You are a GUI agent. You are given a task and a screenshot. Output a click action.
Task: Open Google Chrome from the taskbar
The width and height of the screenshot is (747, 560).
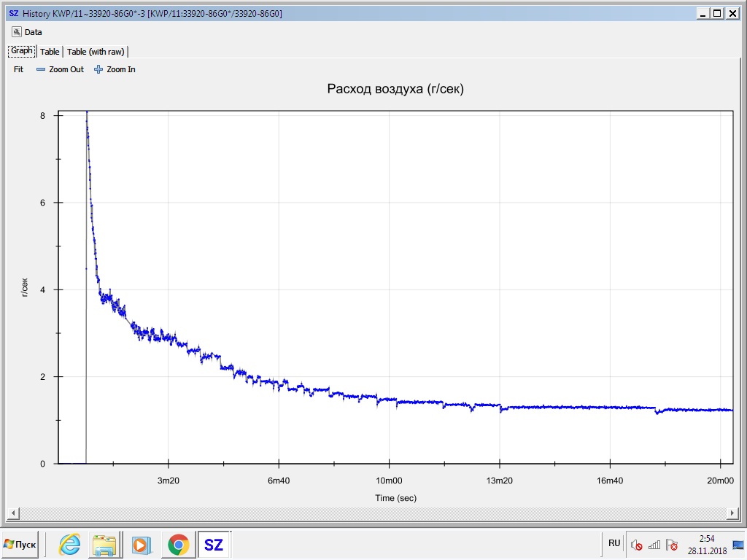point(177,544)
